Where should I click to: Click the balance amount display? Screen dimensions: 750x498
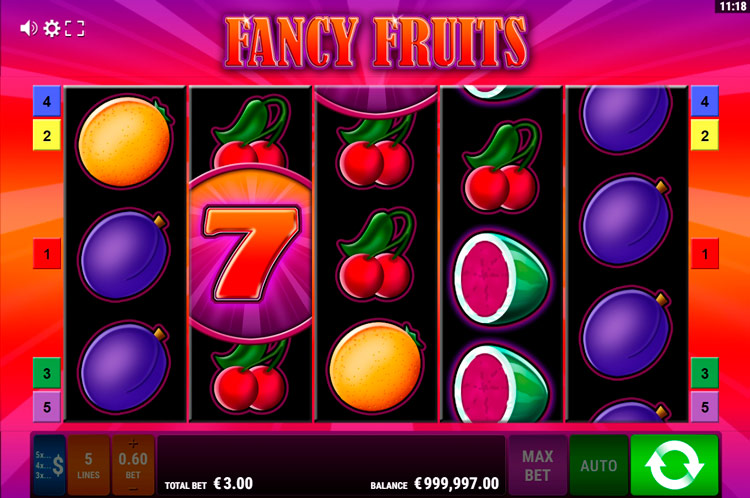point(456,483)
